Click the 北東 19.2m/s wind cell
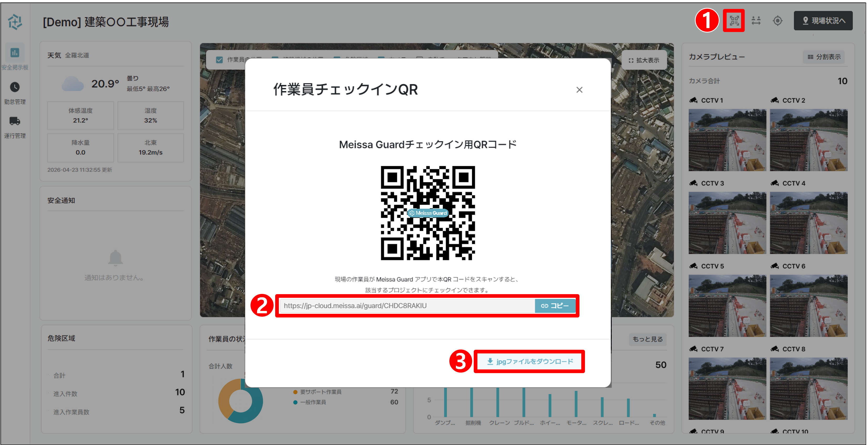The image size is (868, 445). click(151, 148)
